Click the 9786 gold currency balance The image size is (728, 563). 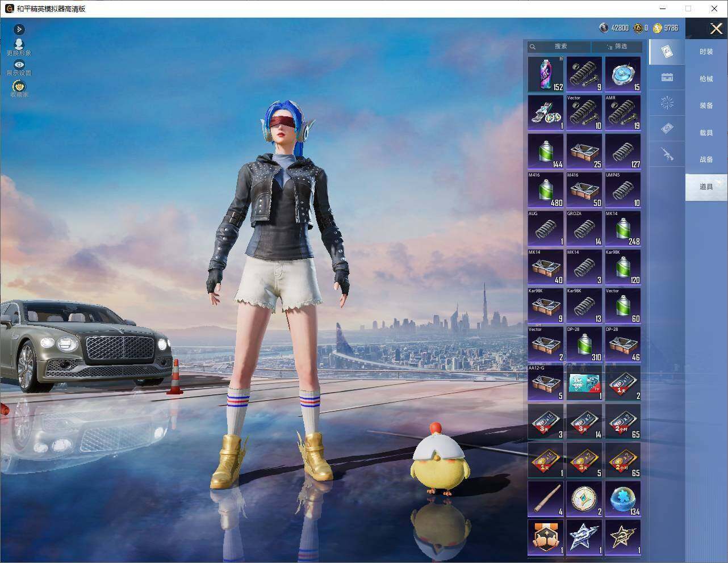click(x=665, y=28)
